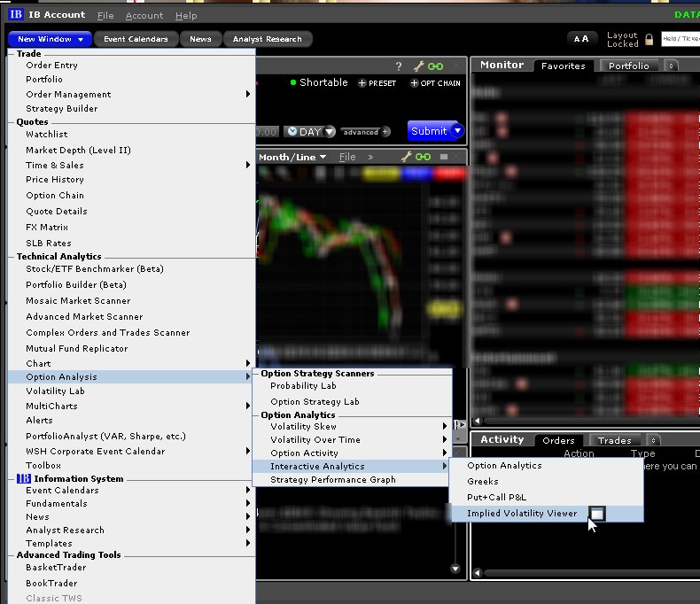Viewport: 700px width, 604px height.
Task: Click the News toolbar button
Action: pyautogui.click(x=200, y=39)
